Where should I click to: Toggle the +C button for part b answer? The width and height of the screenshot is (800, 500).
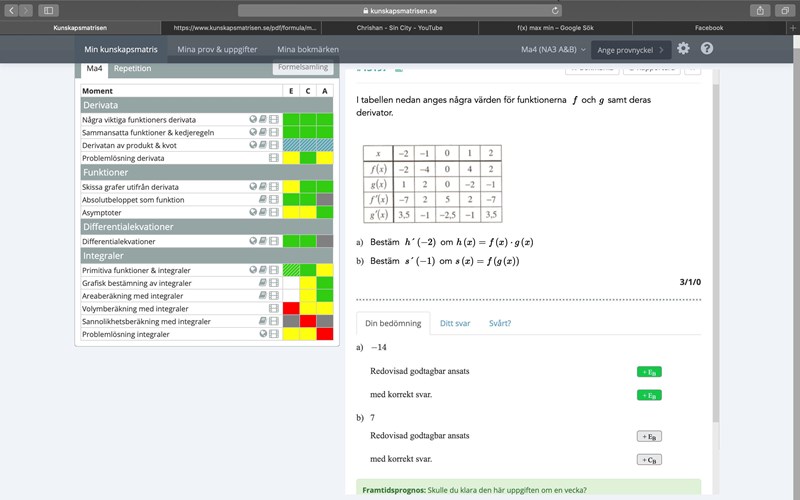(x=649, y=460)
